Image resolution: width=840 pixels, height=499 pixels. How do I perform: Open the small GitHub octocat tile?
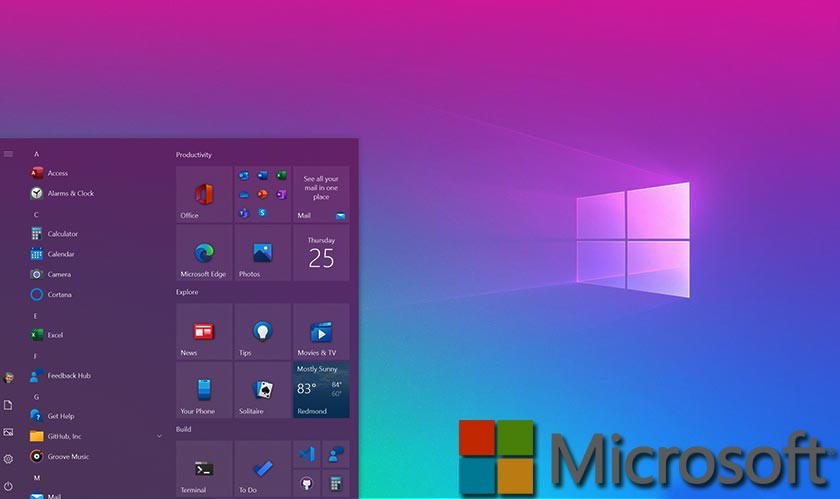coord(306,483)
